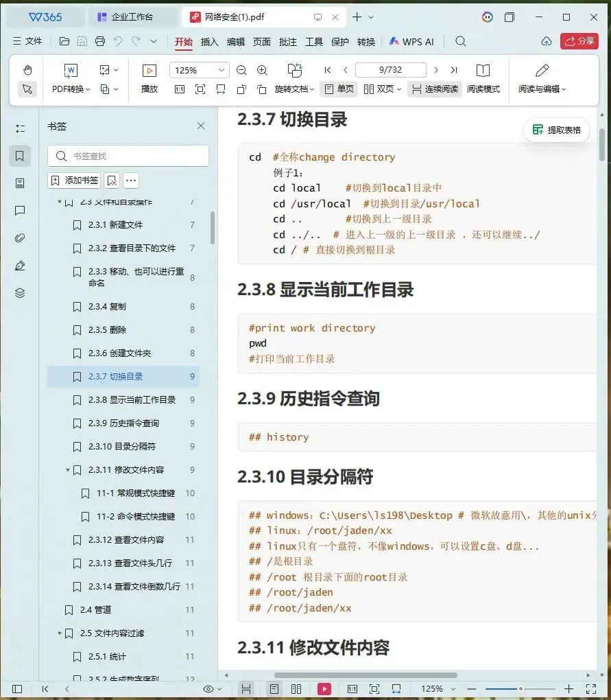Click the 播放 play button
The height and width of the screenshot is (700, 611).
point(149,78)
